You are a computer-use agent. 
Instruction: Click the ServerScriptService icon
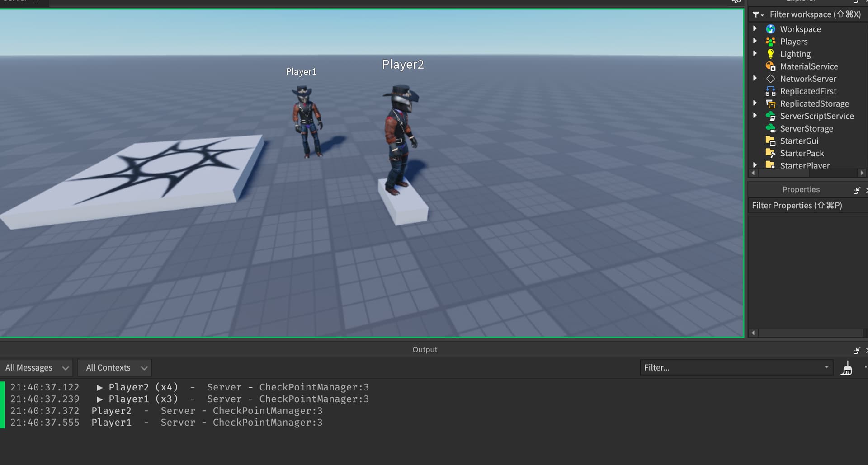click(x=771, y=116)
